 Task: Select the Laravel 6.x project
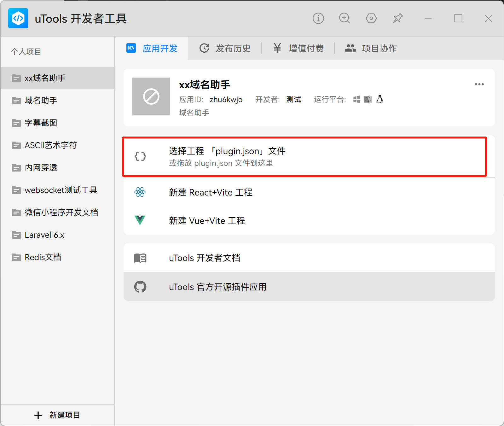click(x=44, y=235)
